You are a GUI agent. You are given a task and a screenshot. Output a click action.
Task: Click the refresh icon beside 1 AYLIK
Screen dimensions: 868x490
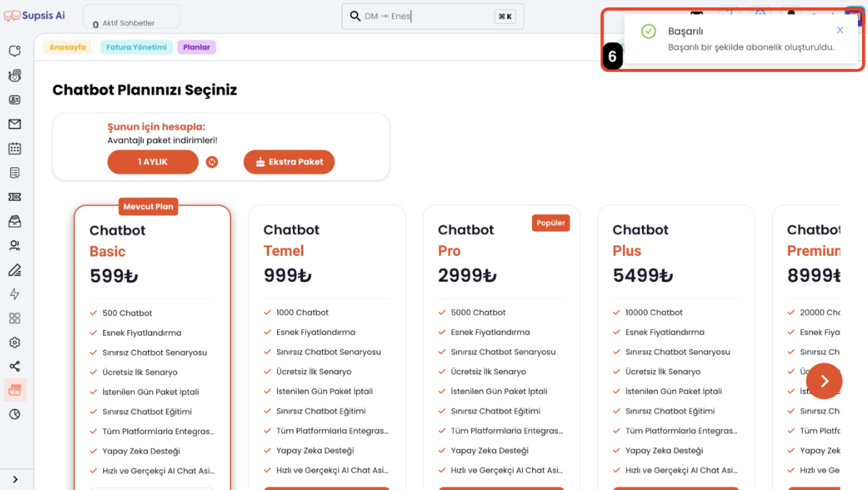pos(212,162)
